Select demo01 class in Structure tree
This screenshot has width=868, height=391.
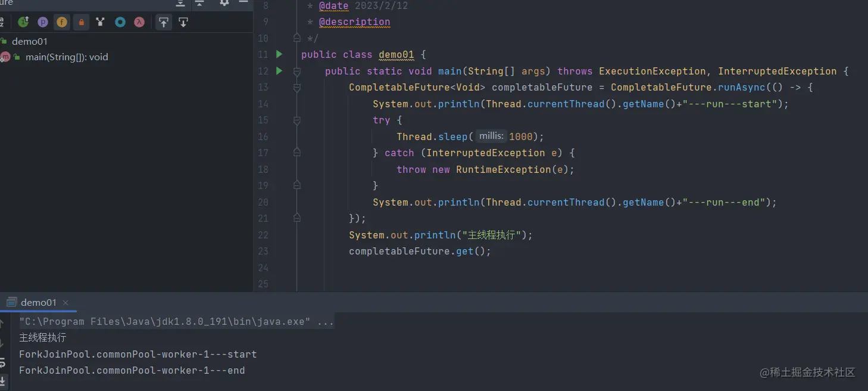coord(29,41)
